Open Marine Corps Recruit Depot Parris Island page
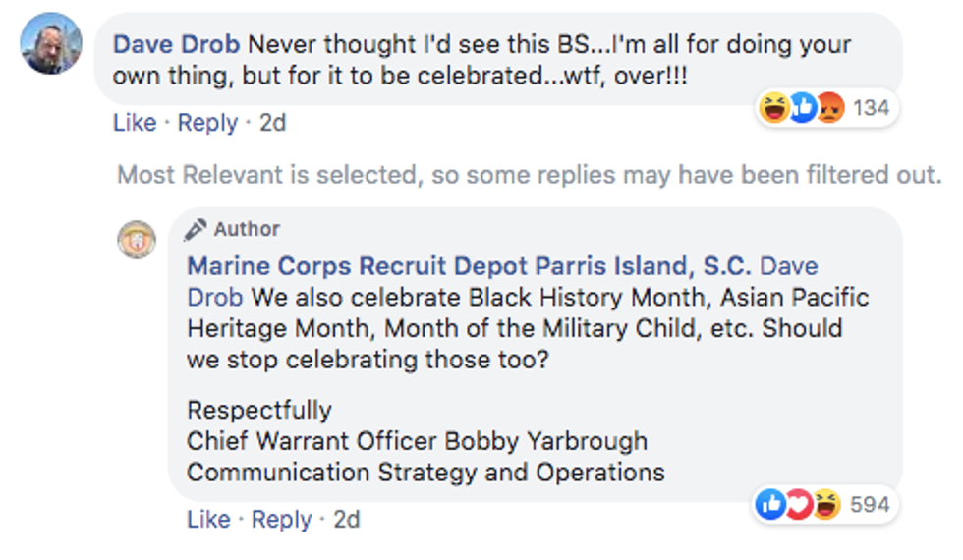 (x=470, y=266)
